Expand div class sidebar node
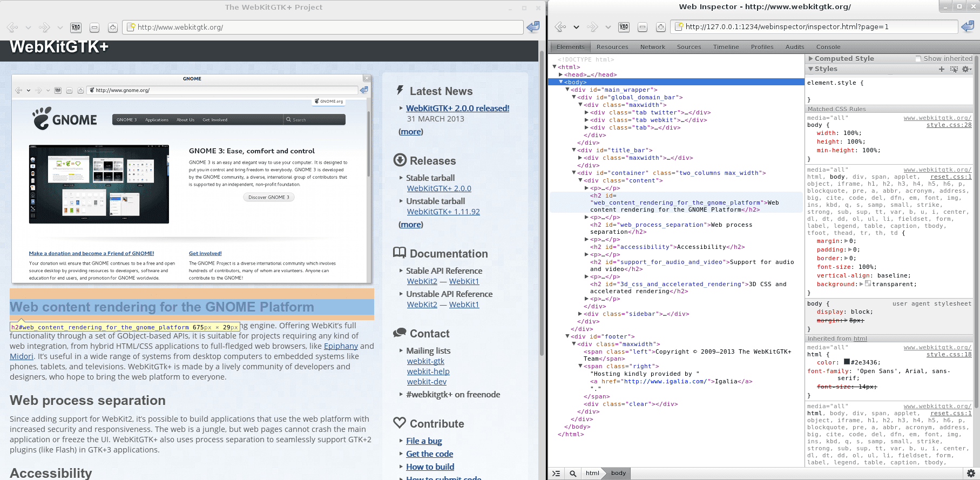This screenshot has height=480, width=980. 580,314
